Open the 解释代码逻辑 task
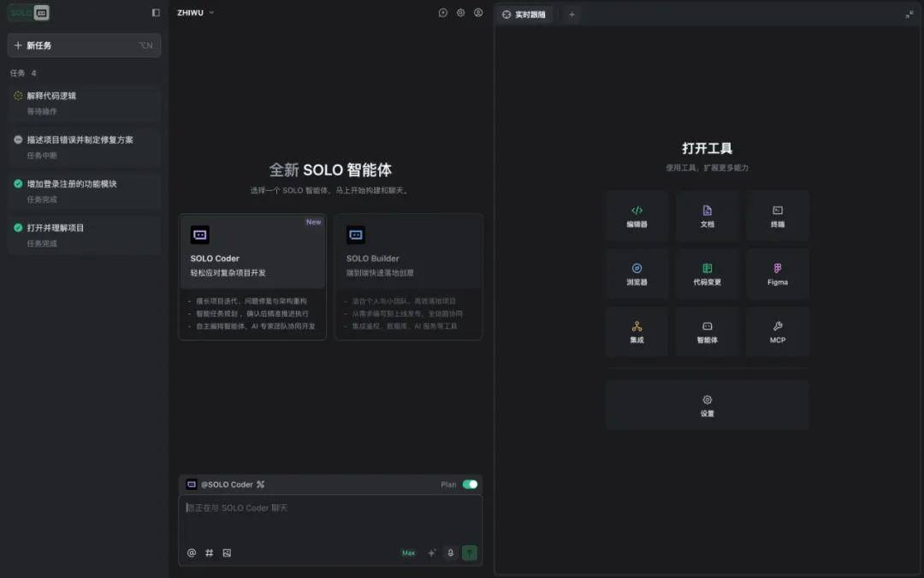Viewport: 924px width, 578px height. click(x=84, y=104)
